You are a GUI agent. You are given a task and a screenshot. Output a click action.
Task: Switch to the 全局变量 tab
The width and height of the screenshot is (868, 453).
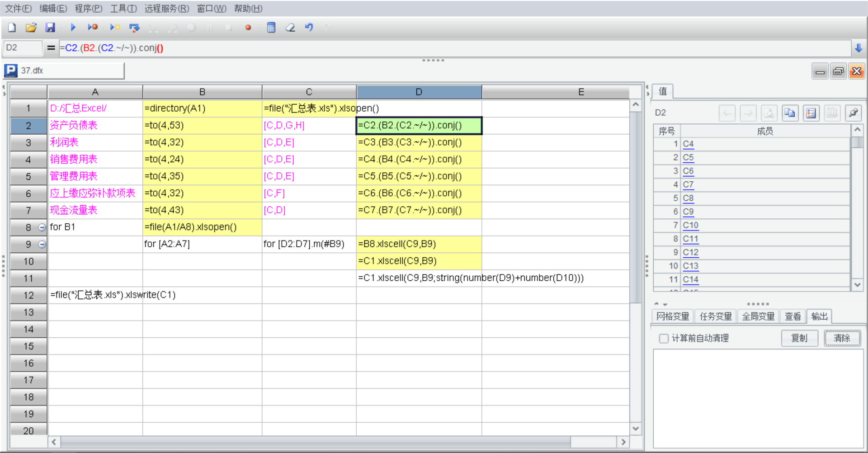pyautogui.click(x=758, y=316)
